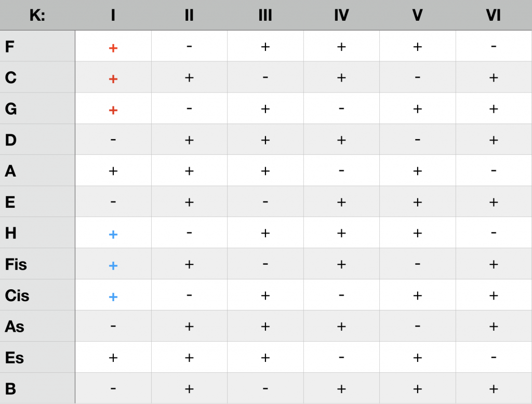Screen dimensions: 532x404
Task: Select the cell at row Es, column VI
Action: [493, 358]
